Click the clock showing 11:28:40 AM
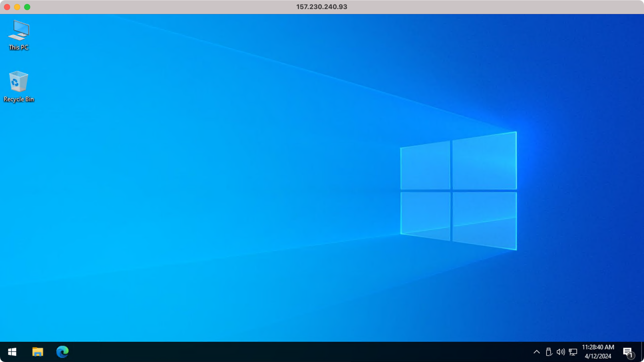Viewport: 644px width, 362px height. coord(598,348)
